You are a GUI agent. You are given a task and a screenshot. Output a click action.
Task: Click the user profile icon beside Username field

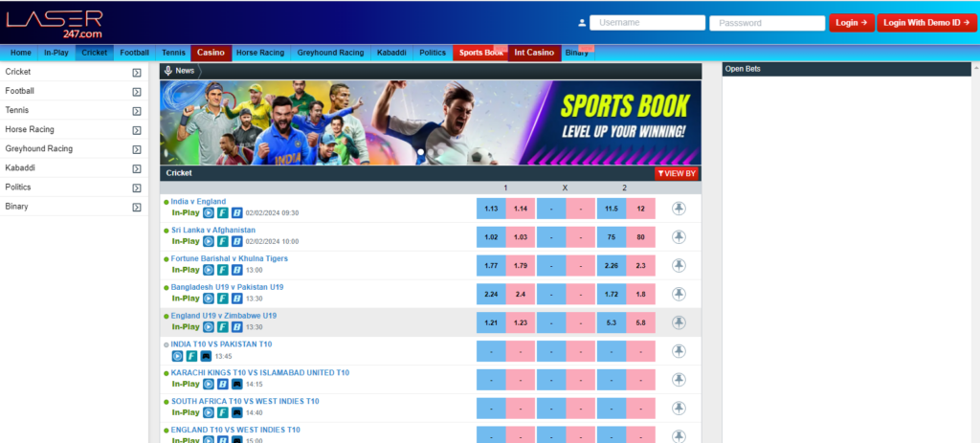click(x=582, y=23)
